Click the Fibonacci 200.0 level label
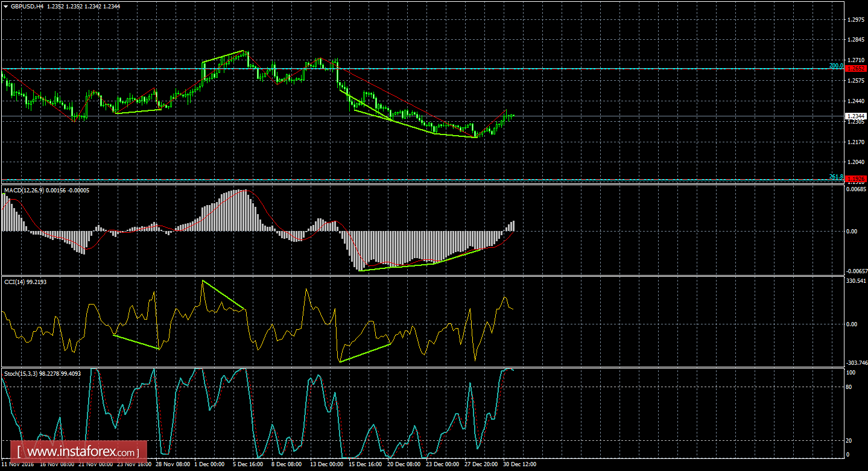The image size is (868, 471). pos(836,66)
